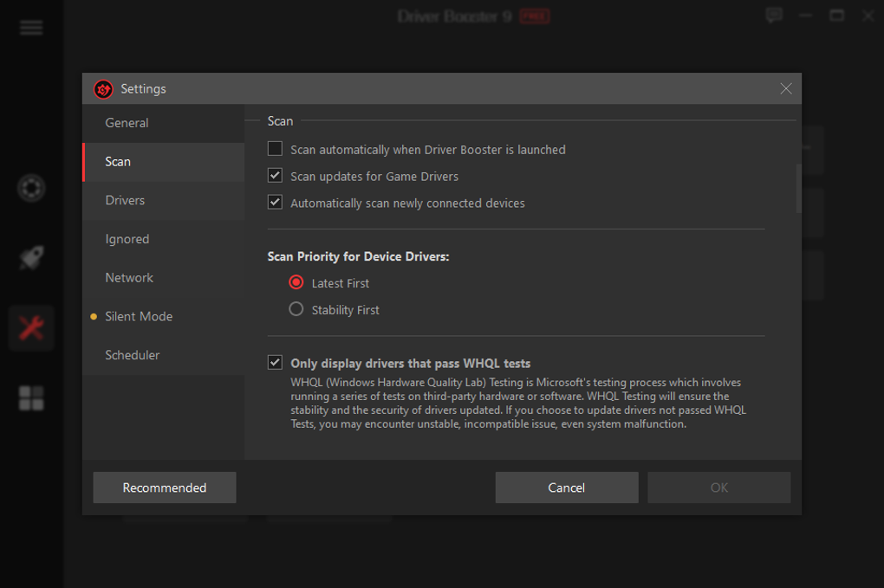The image size is (884, 588).
Task: Open the Network settings tab
Action: click(x=164, y=278)
